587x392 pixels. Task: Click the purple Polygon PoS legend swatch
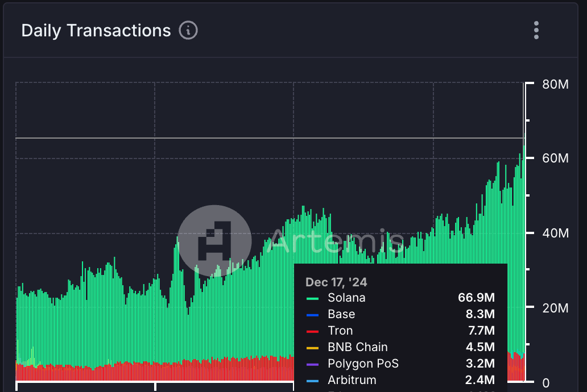(312, 364)
